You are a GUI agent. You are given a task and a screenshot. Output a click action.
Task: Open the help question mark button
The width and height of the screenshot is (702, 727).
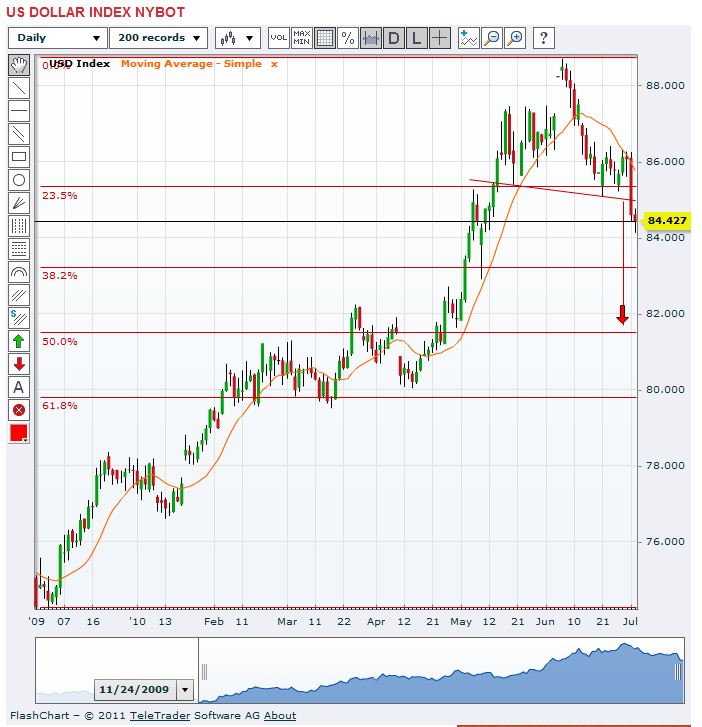point(544,38)
